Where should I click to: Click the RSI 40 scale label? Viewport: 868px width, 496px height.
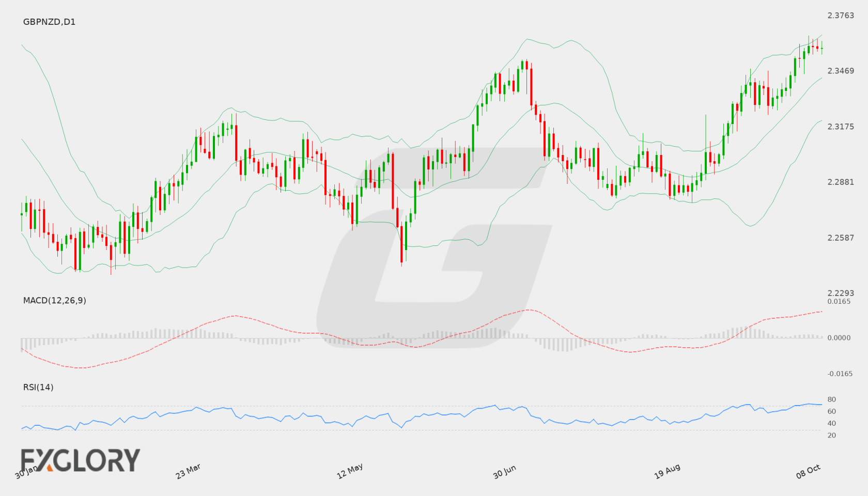coord(832,423)
